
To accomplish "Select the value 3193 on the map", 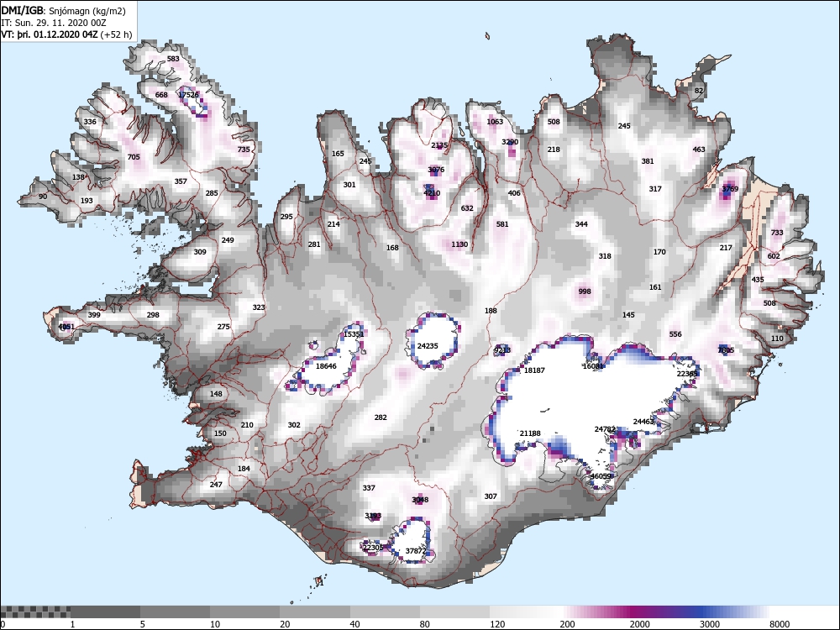I will pyautogui.click(x=373, y=516).
